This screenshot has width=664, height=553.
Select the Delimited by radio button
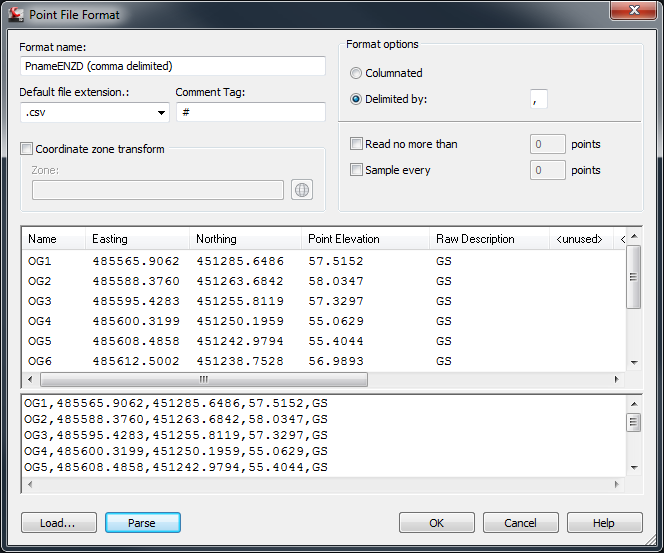point(356,99)
